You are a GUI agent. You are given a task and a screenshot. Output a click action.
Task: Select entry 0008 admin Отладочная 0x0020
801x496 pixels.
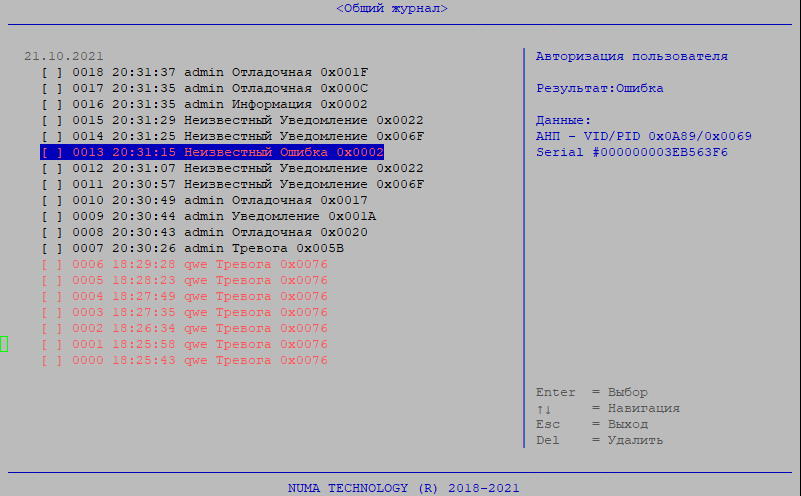click(x=220, y=233)
